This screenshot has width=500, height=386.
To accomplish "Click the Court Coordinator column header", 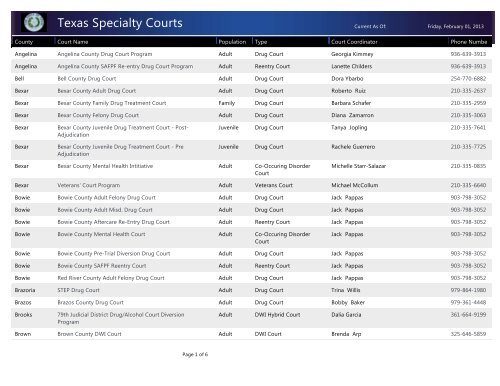I will 354,42.
